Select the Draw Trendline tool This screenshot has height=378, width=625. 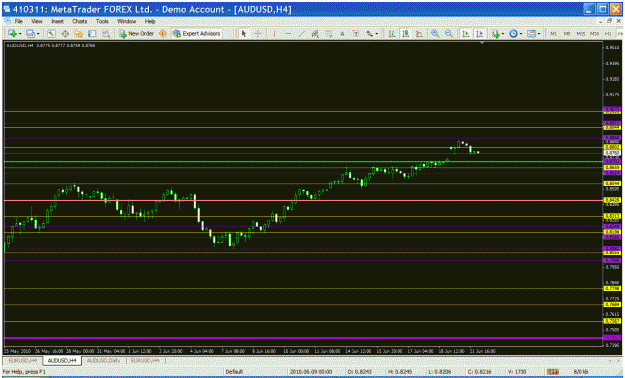tap(302, 34)
